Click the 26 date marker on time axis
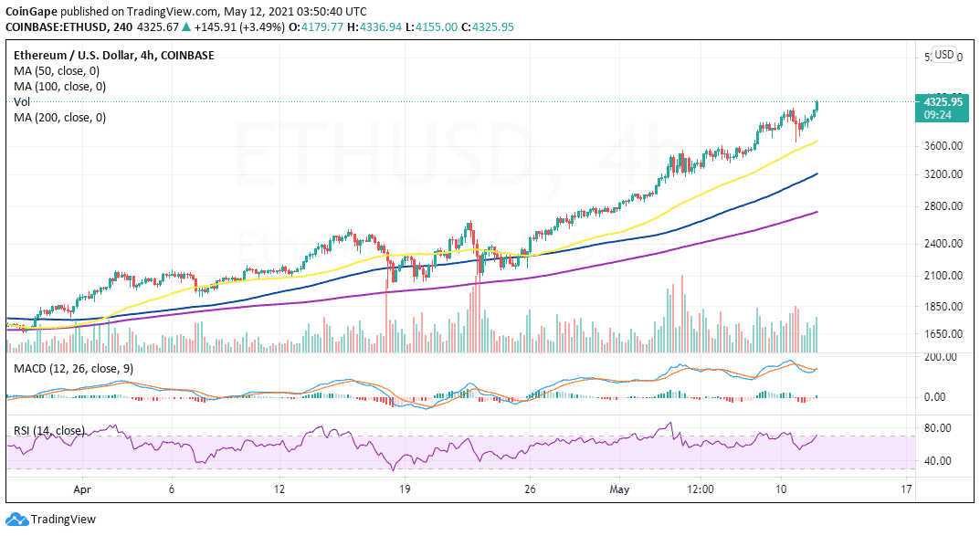The height and width of the screenshot is (536, 980). 530,489
